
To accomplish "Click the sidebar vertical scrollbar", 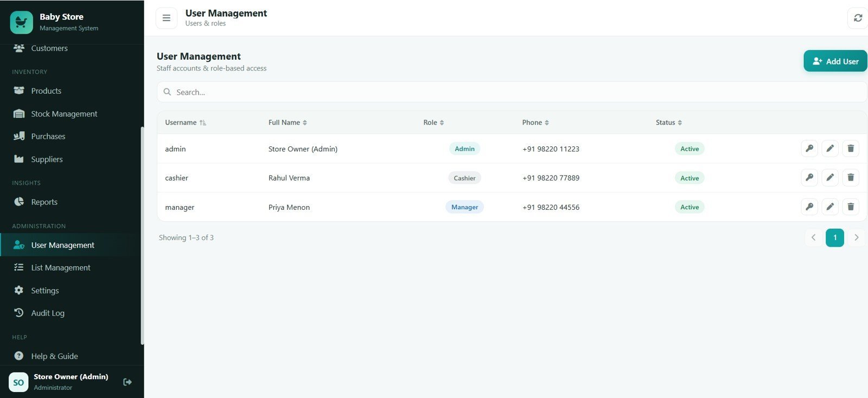I will 142,235.
